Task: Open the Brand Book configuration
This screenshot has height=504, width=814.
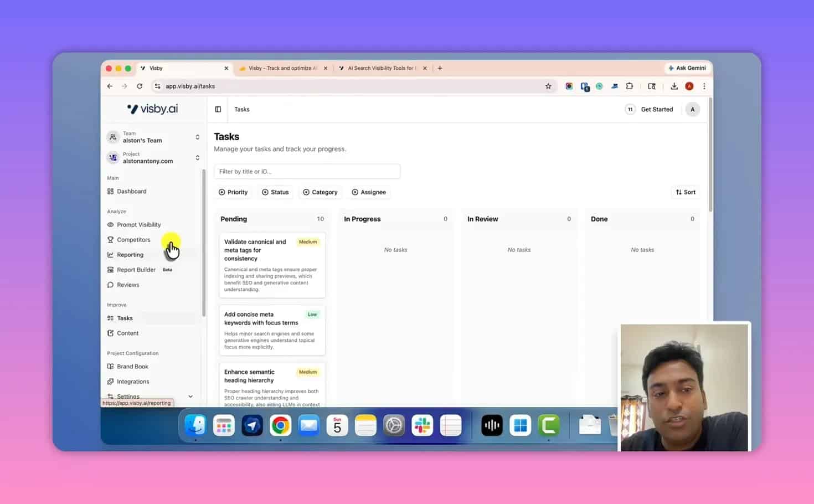Action: point(132,366)
